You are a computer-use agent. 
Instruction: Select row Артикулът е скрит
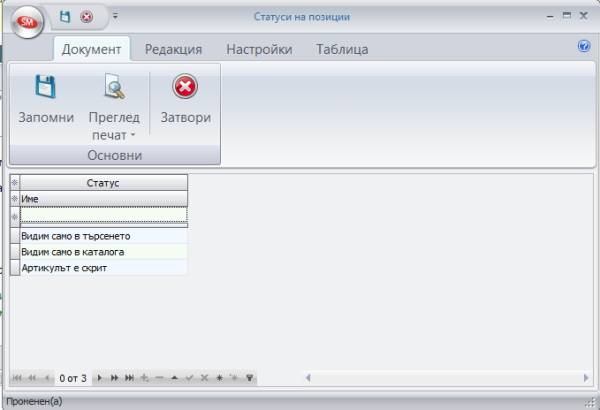pyautogui.click(x=103, y=268)
